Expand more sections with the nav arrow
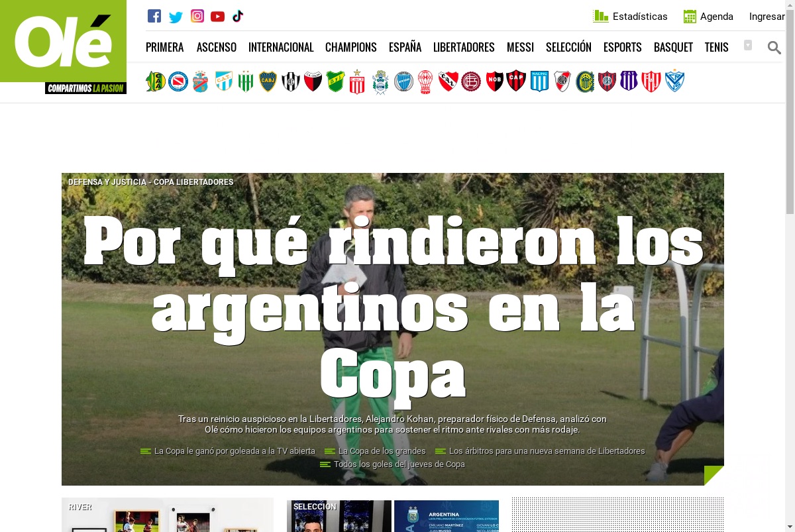The image size is (795, 532). tap(748, 45)
